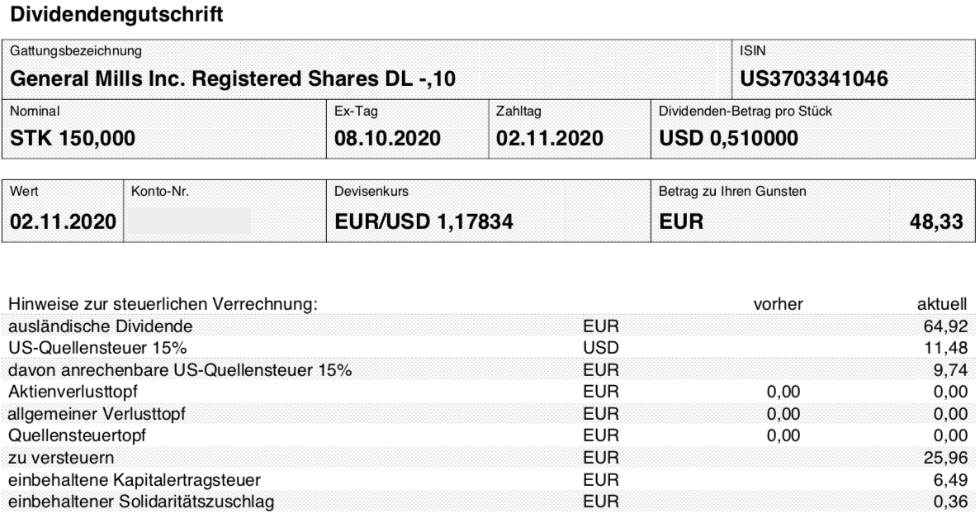Select the zu versteuern amount 25,96
The width and height of the screenshot is (980, 514).
[945, 458]
